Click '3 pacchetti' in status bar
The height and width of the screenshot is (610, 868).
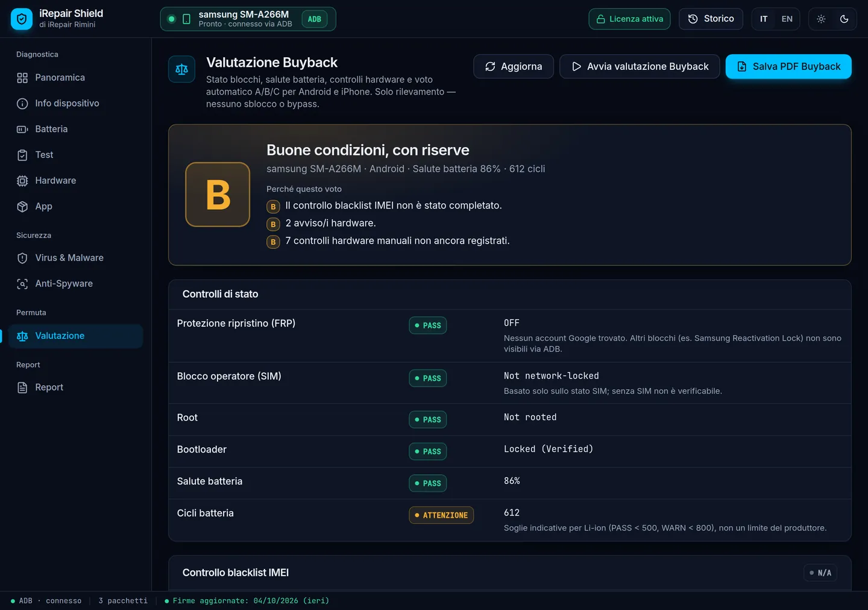(x=123, y=601)
